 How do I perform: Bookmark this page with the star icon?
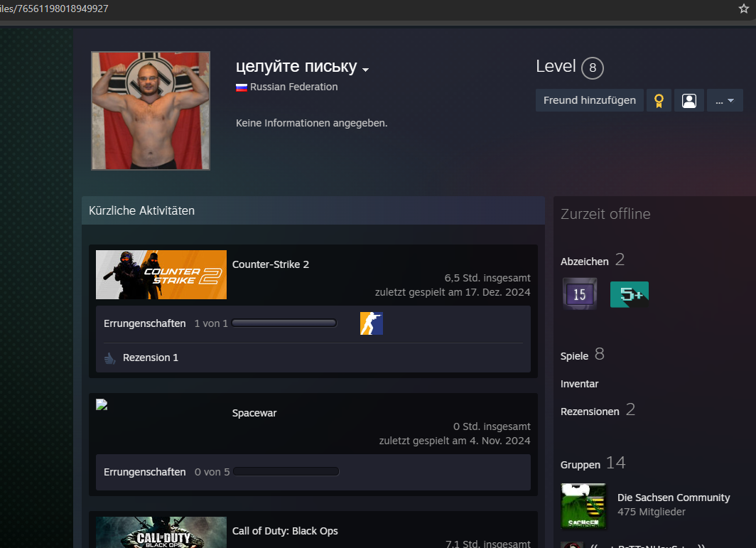click(x=744, y=9)
